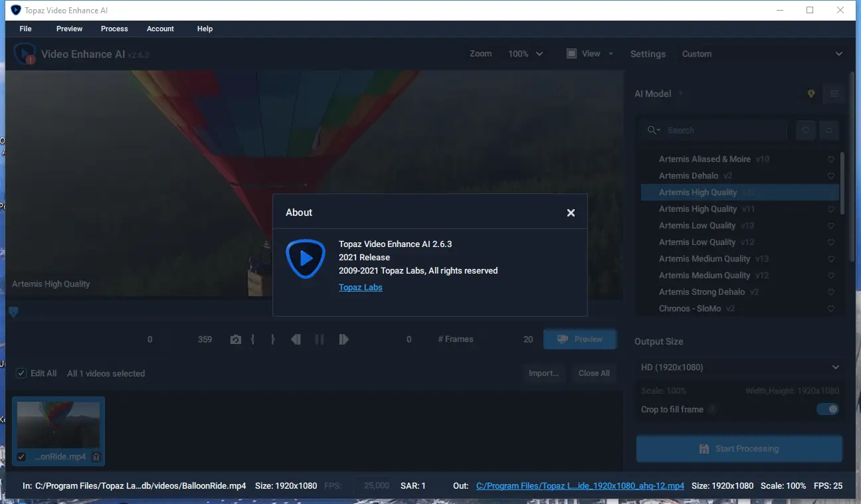The image size is (861, 504).
Task: Click the Video Enhance AI logo in header
Action: tap(25, 54)
